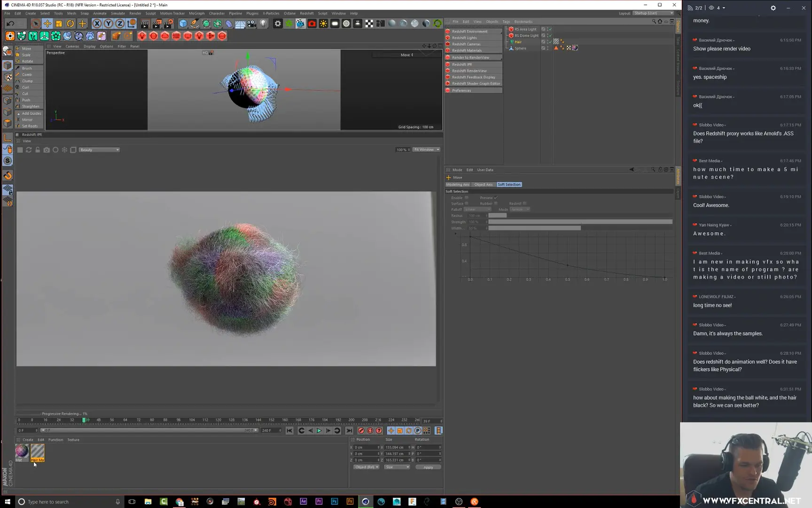Open the soft selection Falloff dropdown

pyautogui.click(x=477, y=209)
